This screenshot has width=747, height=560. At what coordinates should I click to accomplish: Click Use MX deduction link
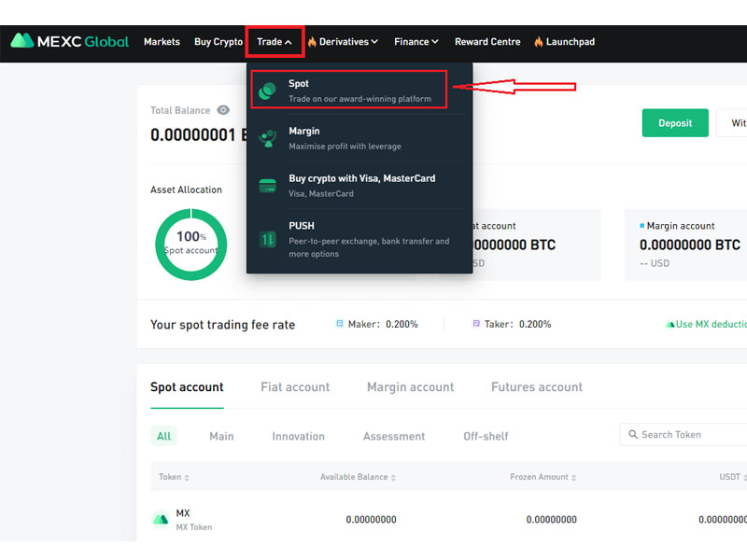711,324
